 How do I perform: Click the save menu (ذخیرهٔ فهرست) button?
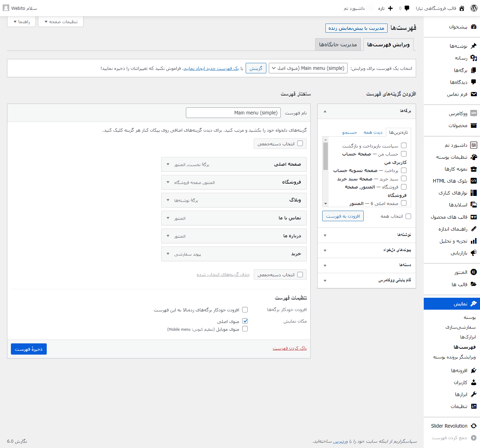tap(29, 349)
